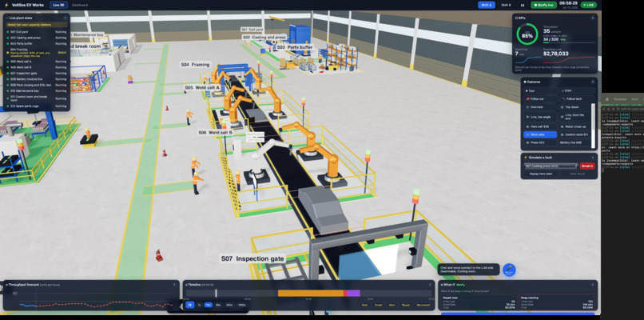Select S12 Spare parts cage row

[37, 106]
